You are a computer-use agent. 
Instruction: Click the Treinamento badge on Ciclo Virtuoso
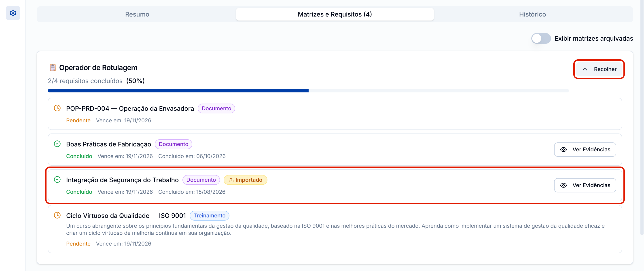pyautogui.click(x=209, y=215)
